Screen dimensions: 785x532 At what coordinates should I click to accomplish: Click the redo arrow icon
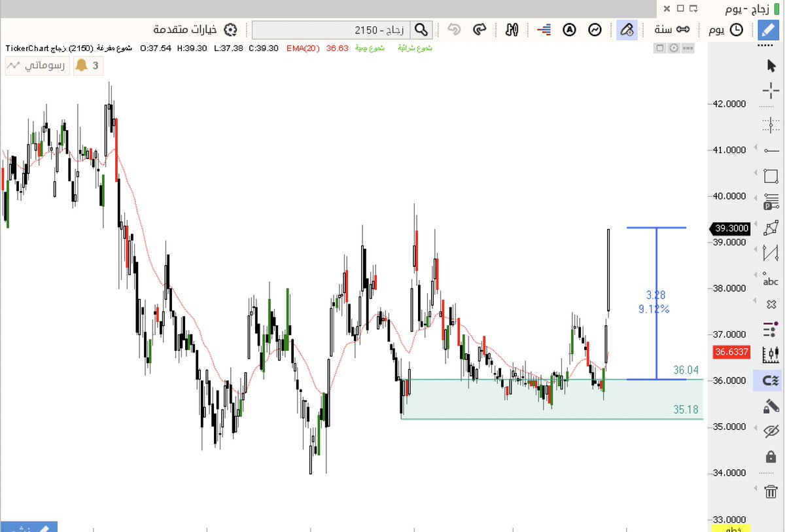[480, 29]
